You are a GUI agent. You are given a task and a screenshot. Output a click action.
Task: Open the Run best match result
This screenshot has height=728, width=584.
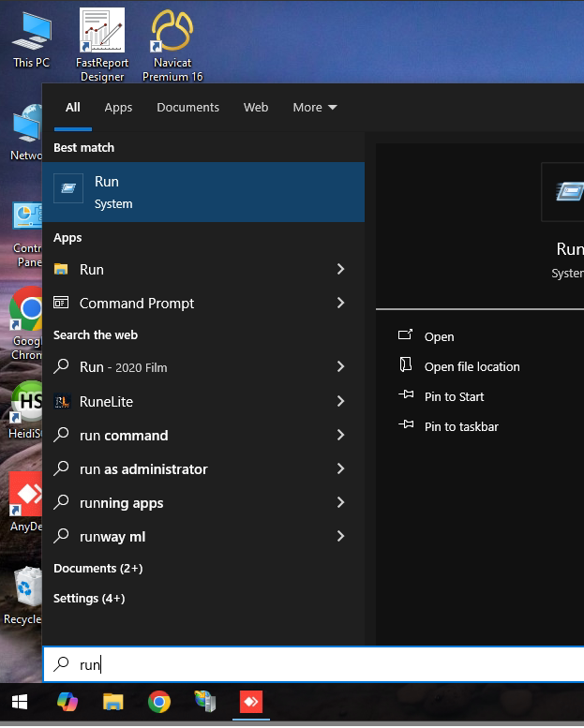(202, 192)
